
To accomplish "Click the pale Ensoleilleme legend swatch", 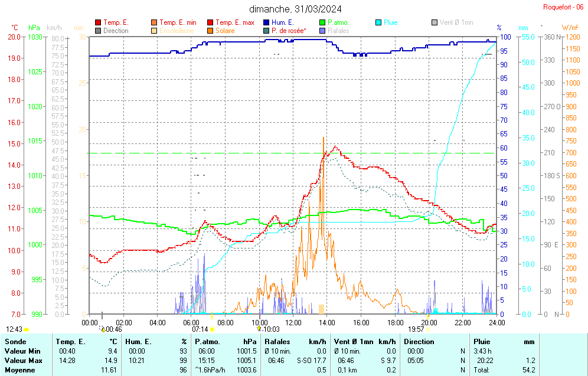I will (x=154, y=31).
